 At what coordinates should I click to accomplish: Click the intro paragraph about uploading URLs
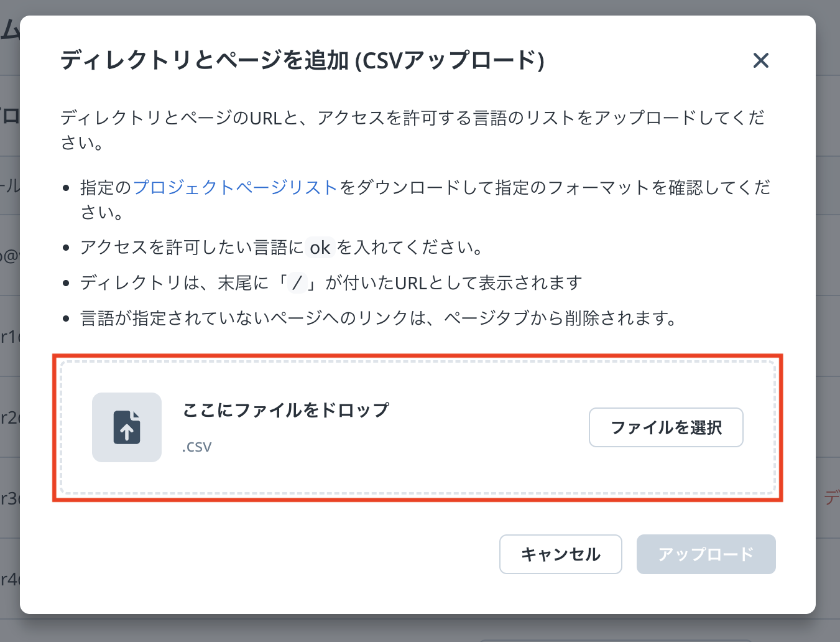pyautogui.click(x=410, y=118)
